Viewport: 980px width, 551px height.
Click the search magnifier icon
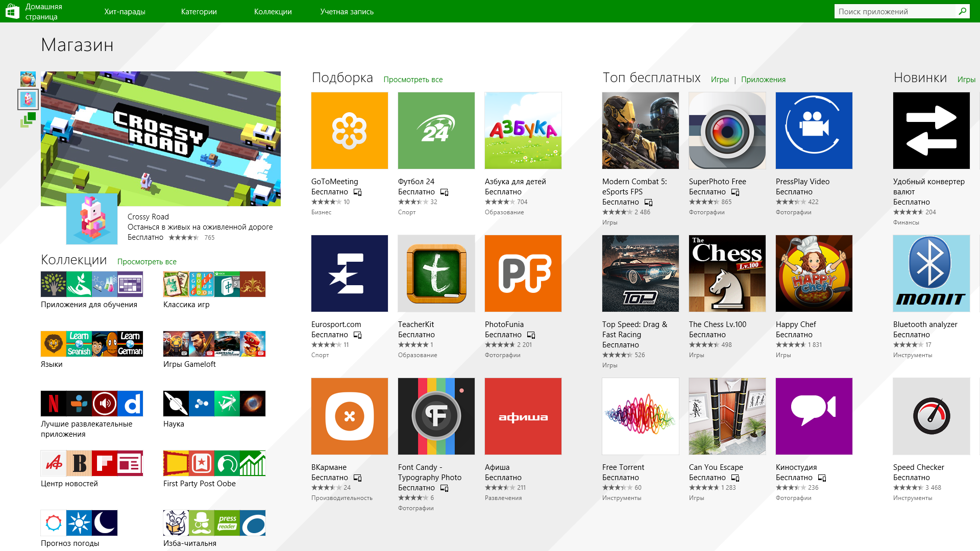pyautogui.click(x=963, y=11)
